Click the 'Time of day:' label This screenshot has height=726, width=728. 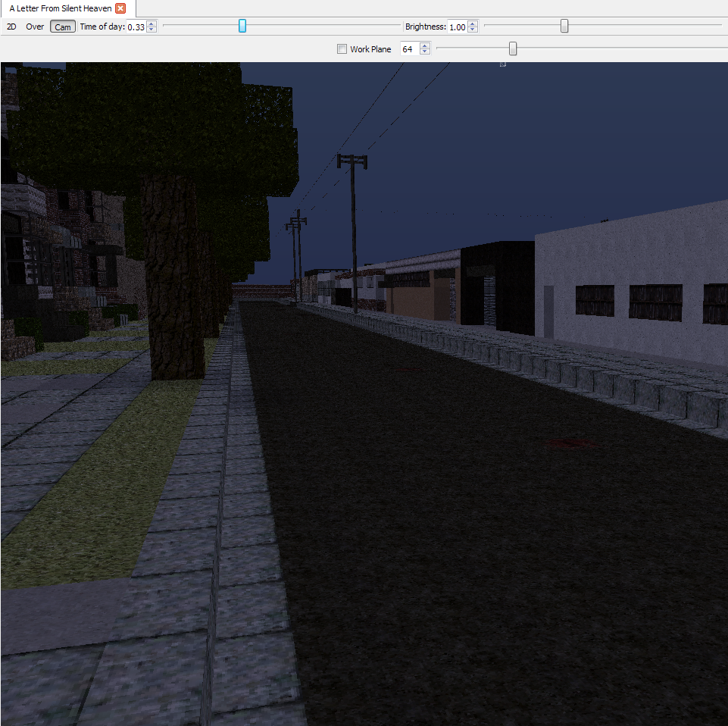102,27
